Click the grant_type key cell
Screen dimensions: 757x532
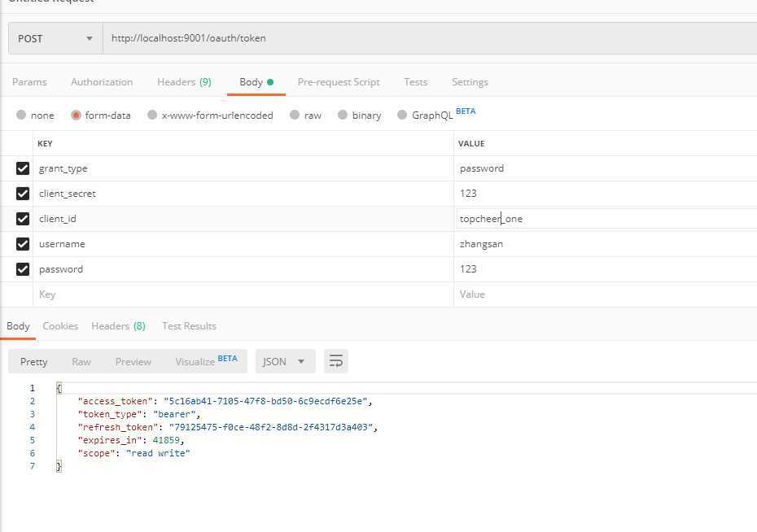click(243, 168)
